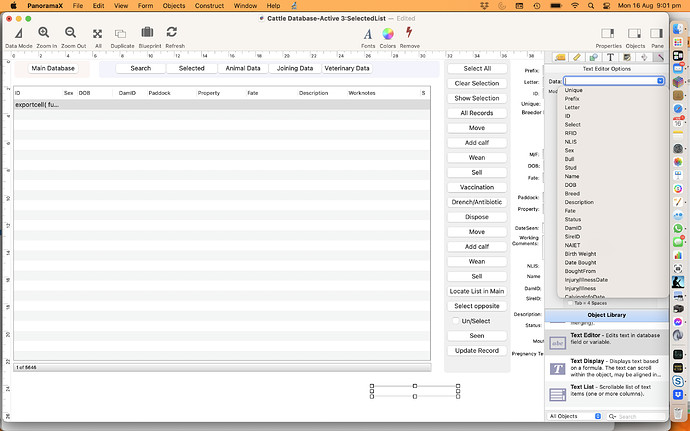Screen dimensions: 690x431
Task: Open the Window menu
Action: click(x=245, y=6)
